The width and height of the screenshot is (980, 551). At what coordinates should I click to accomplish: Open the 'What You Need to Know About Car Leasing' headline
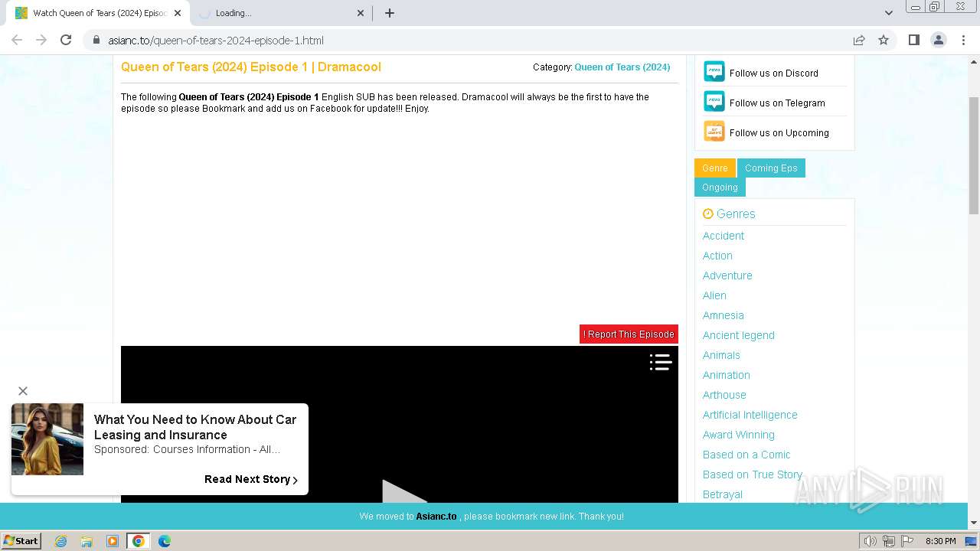pyautogui.click(x=195, y=427)
